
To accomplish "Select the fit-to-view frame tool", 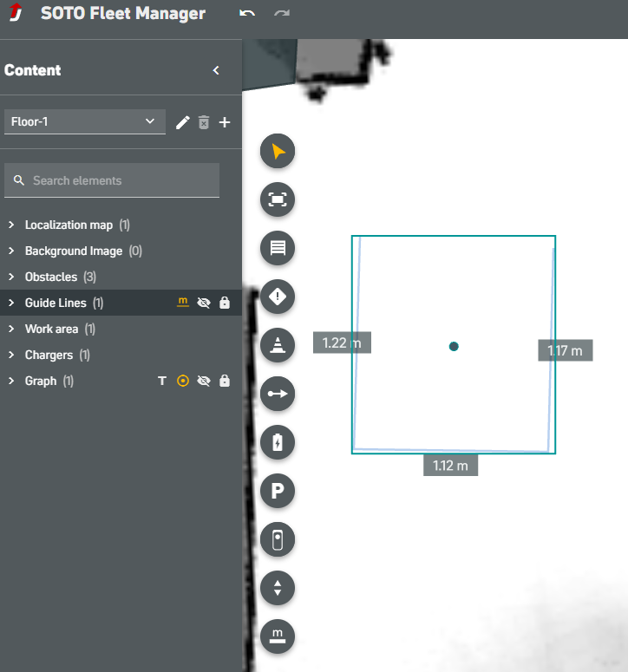I will pos(278,199).
